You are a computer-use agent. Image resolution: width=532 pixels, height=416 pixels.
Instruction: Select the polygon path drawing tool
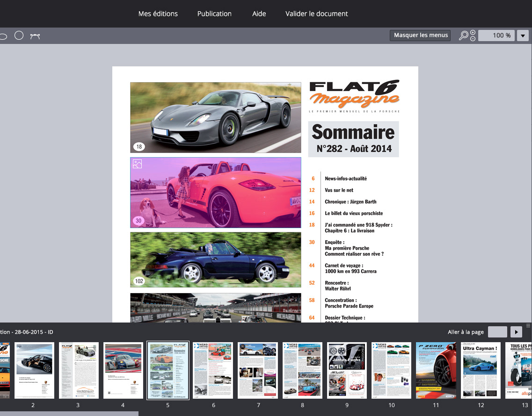(35, 36)
